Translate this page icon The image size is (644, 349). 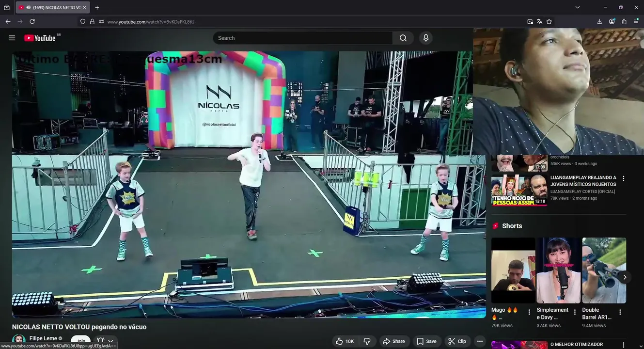539,21
